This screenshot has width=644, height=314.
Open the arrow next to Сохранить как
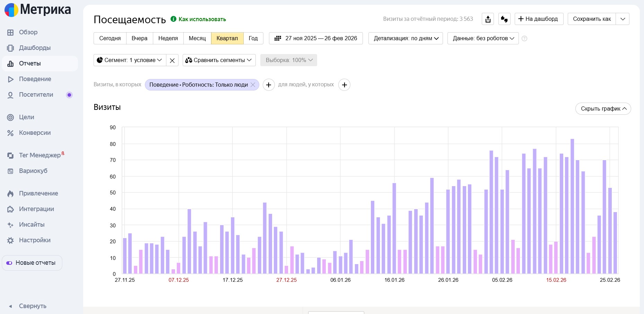coord(623,19)
